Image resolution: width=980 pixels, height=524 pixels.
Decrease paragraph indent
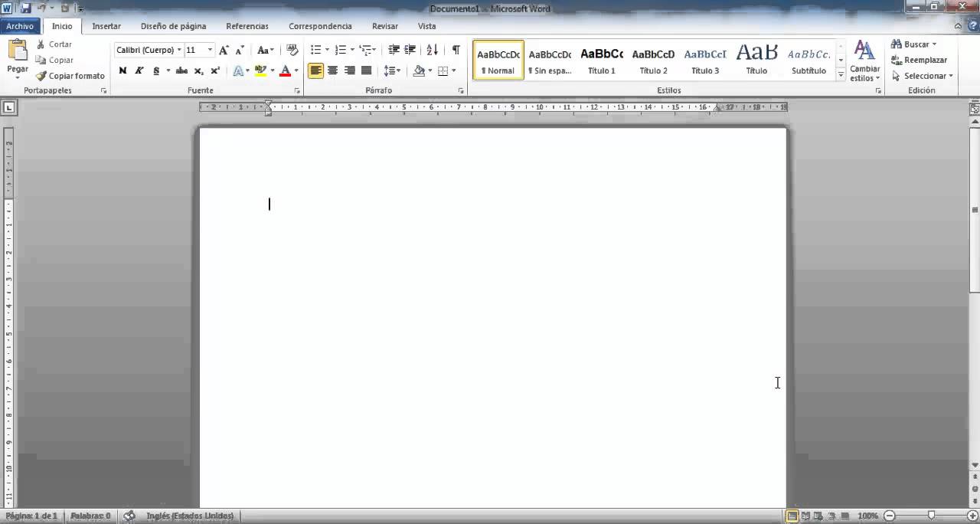pyautogui.click(x=394, y=50)
